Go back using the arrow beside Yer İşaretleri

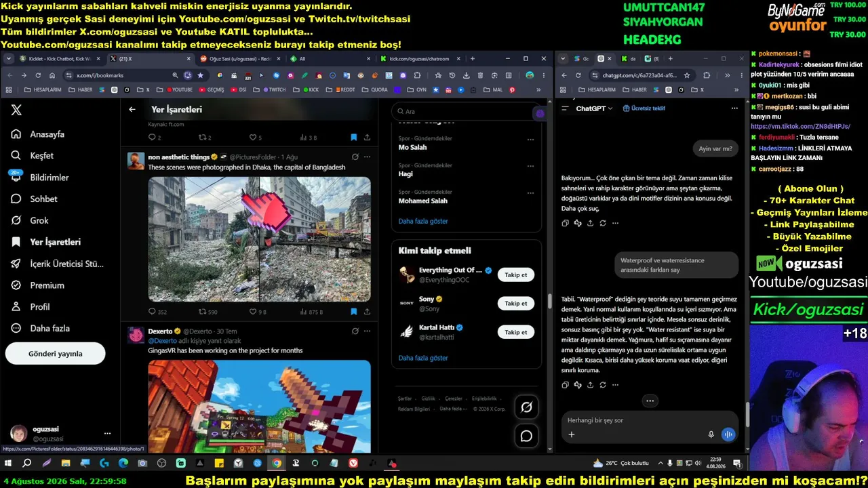(x=132, y=109)
